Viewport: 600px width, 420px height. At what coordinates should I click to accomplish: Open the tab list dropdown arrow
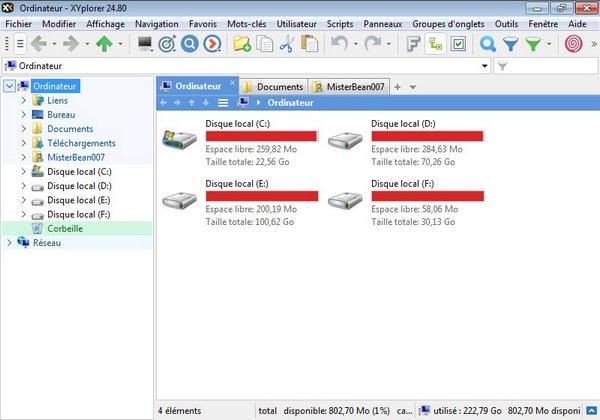tap(412, 87)
